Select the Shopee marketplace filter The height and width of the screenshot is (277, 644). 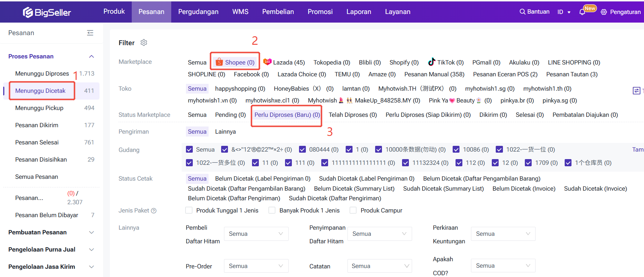pyautogui.click(x=235, y=62)
